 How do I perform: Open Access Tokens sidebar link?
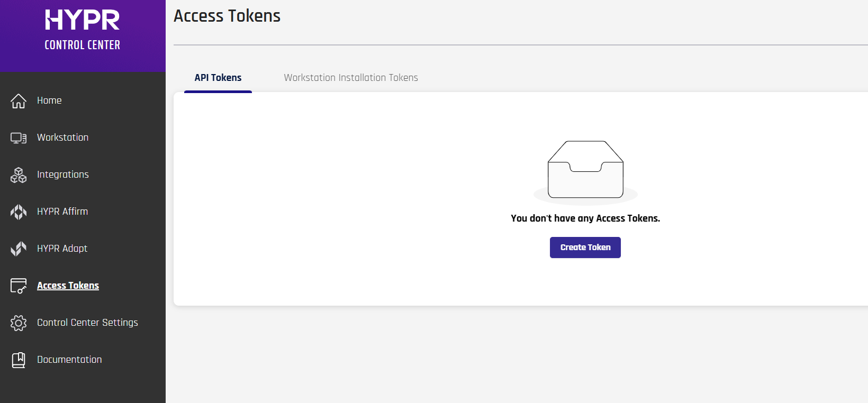pos(68,286)
